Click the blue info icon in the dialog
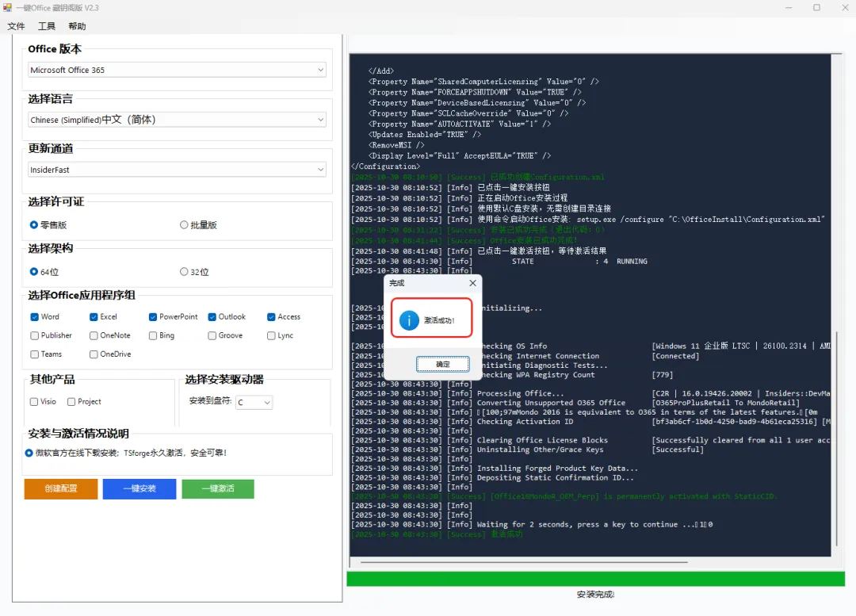Image resolution: width=856 pixels, height=616 pixels. pos(409,320)
